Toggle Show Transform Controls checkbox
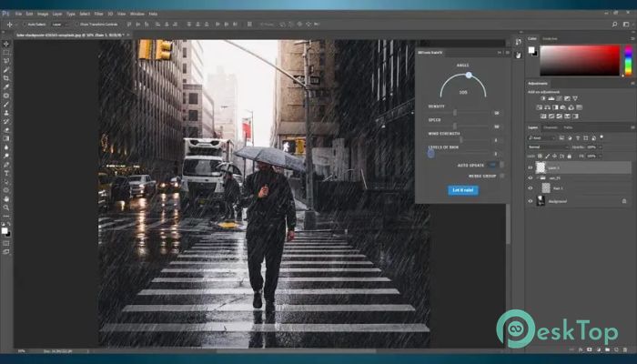 [76, 25]
